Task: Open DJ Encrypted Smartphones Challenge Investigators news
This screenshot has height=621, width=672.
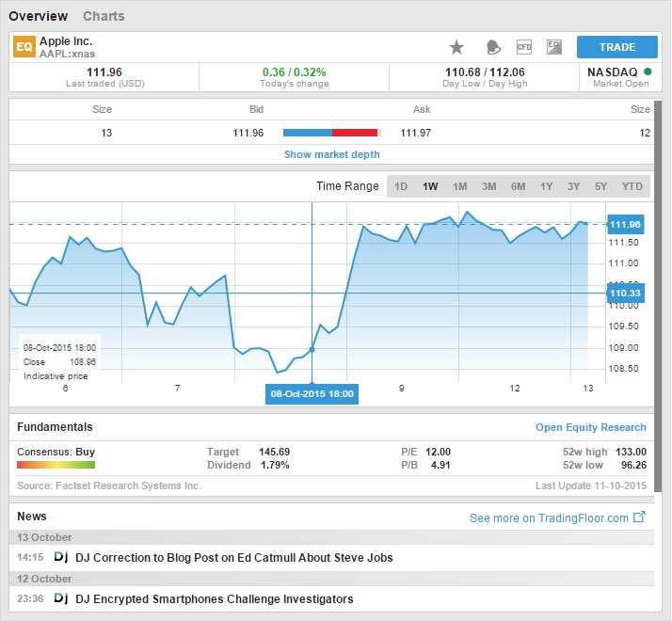Action: tap(215, 598)
